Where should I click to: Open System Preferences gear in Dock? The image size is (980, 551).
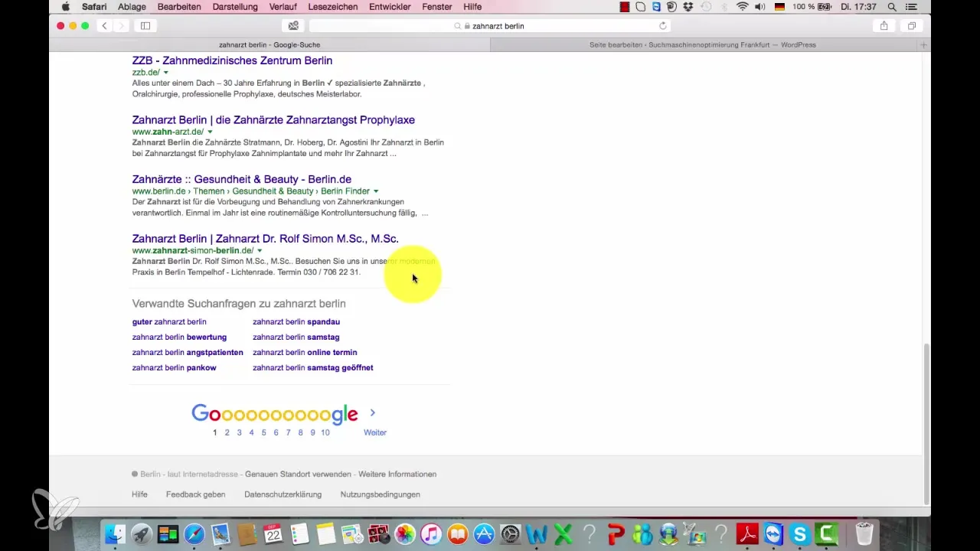click(511, 533)
